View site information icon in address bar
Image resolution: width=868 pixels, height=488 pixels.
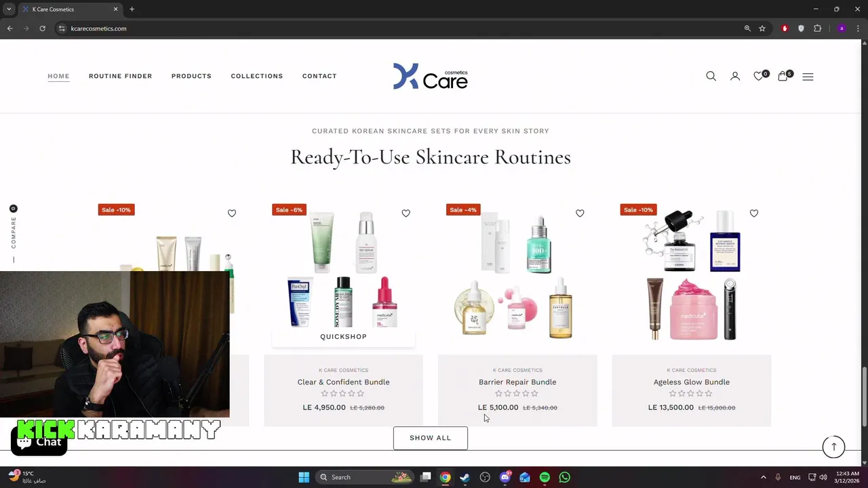click(62, 28)
